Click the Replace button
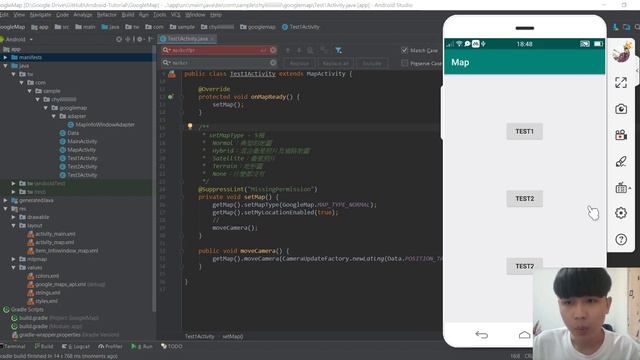The width and height of the screenshot is (640, 360). pos(299,63)
